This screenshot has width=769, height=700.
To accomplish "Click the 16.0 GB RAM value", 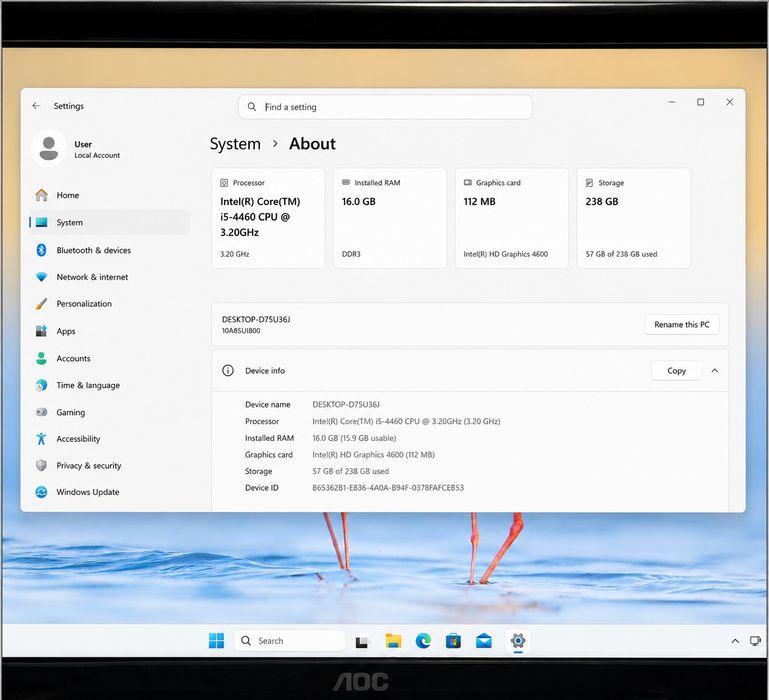I will click(x=359, y=202).
